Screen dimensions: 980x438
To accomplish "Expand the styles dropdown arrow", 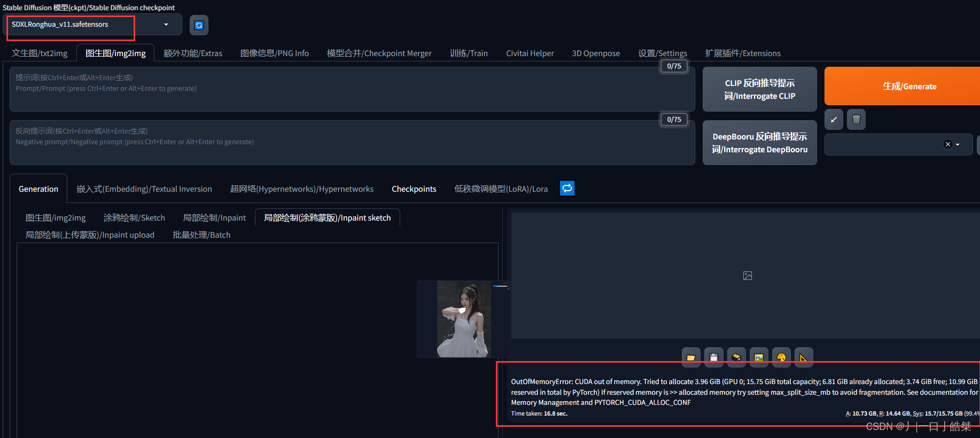I will (958, 144).
